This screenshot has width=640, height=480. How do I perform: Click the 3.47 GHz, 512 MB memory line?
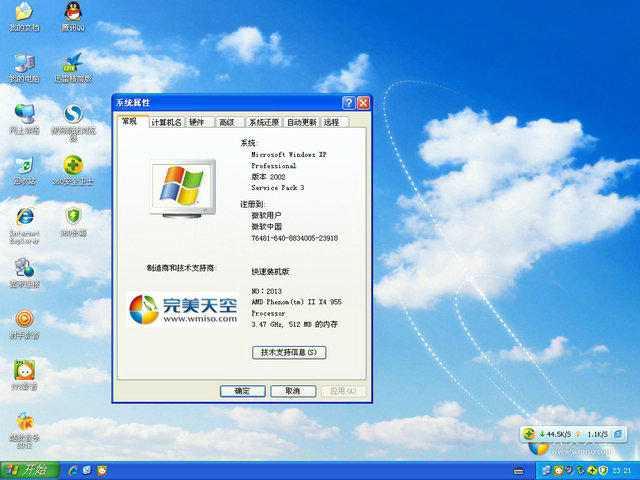click(x=295, y=324)
